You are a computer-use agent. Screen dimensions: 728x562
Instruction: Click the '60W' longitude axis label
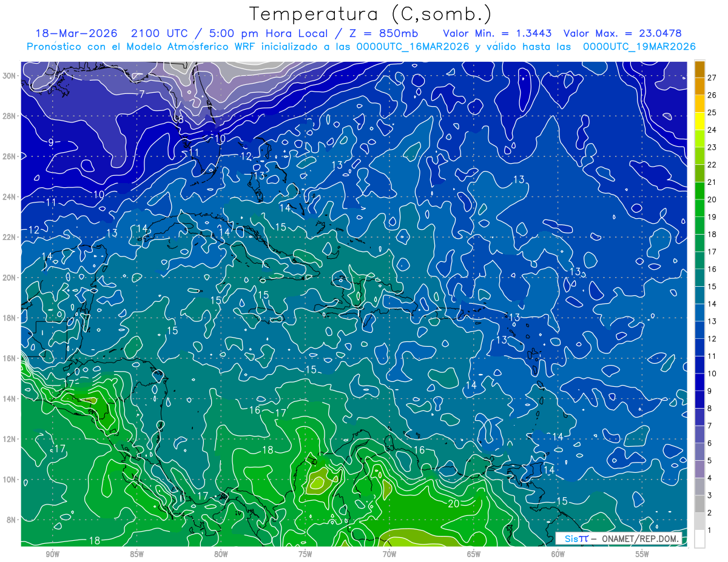(x=558, y=554)
